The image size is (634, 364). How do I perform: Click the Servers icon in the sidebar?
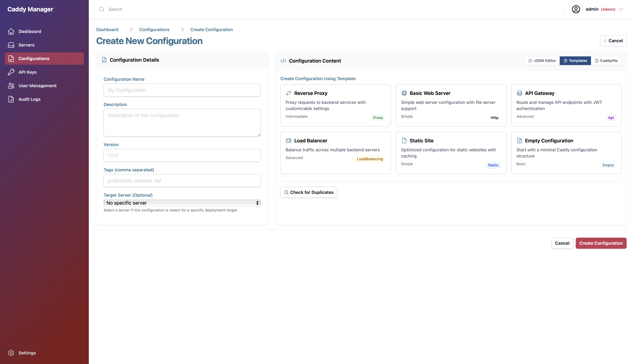(11, 45)
